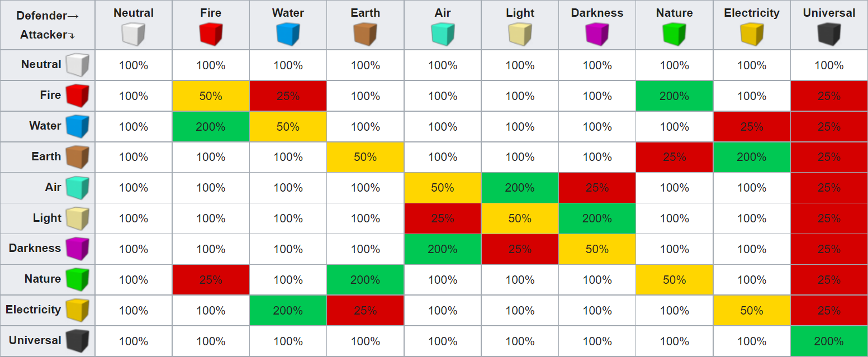The image size is (868, 357).
Task: Click the red 25% cell for Fire attacking Water
Action: pyautogui.click(x=288, y=96)
